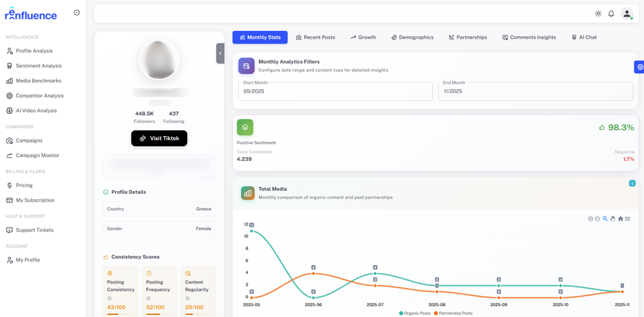Select the magnifier selection zoom tool
This screenshot has height=317, width=644.
[x=605, y=219]
